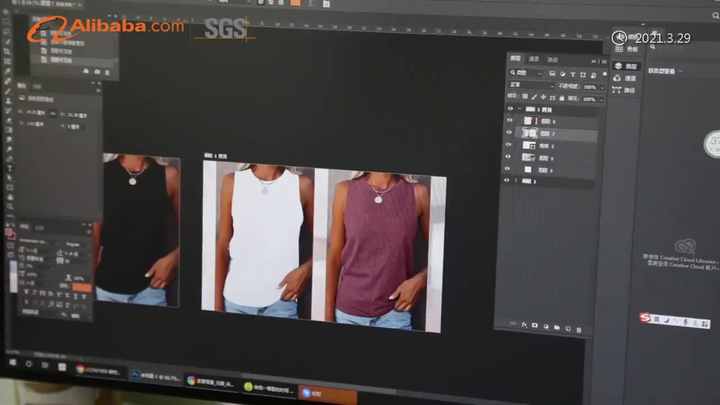Open the layer blend mode dropdown
Viewport: 720px width, 405px height.
(x=532, y=85)
